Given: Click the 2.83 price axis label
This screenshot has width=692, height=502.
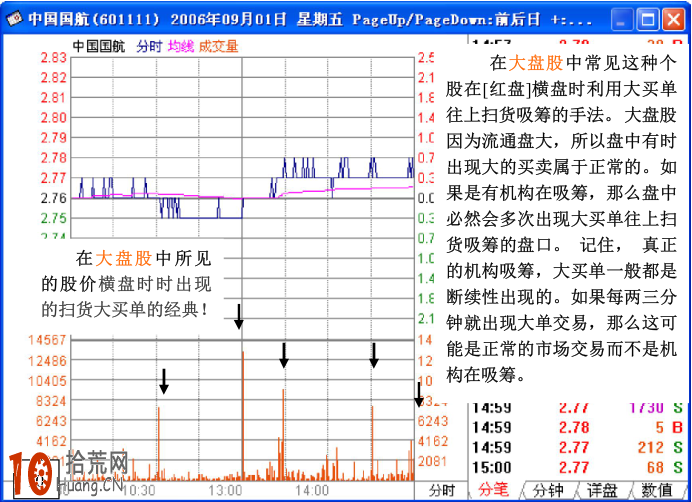Looking at the screenshot, I should [x=53, y=58].
